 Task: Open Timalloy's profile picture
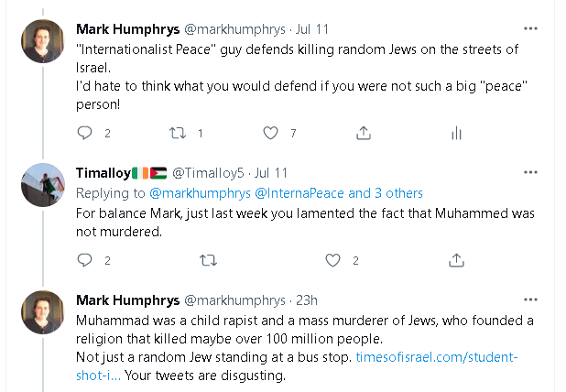pyautogui.click(x=42, y=185)
